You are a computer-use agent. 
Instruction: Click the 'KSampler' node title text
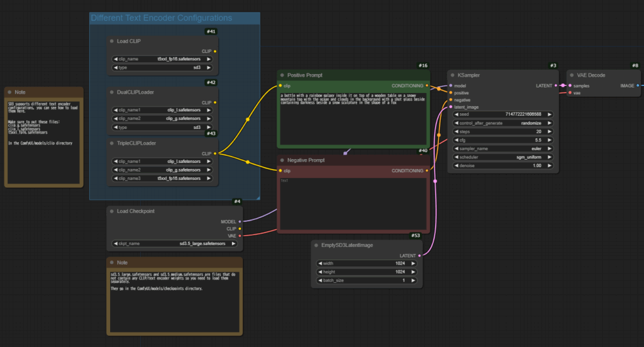click(469, 75)
